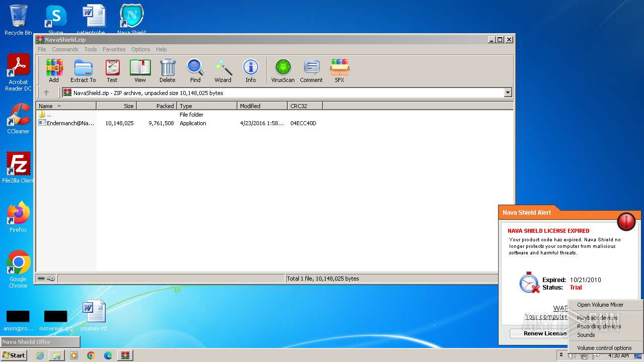Click the View file toolbar icon
The width and height of the screenshot is (644, 362).
click(140, 70)
